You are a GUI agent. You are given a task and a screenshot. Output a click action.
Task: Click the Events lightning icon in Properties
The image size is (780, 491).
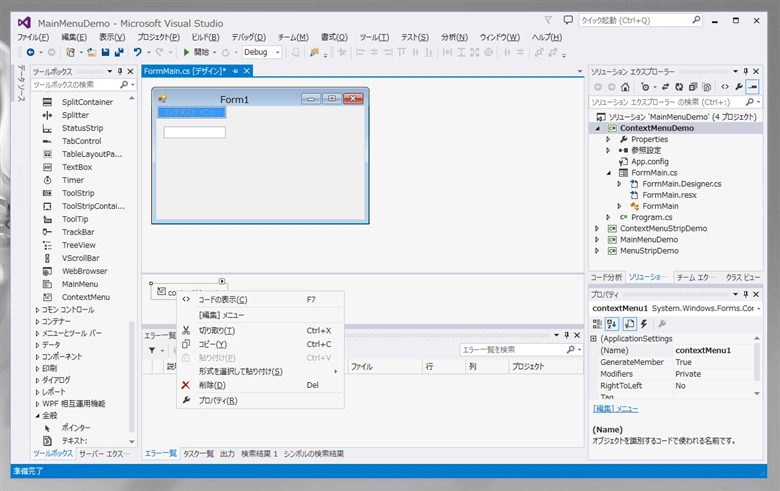(x=644, y=324)
